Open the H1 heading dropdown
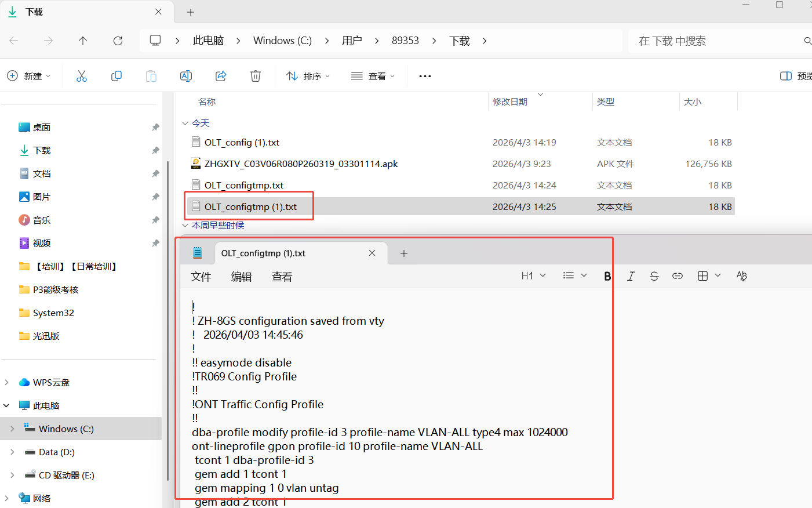This screenshot has height=508, width=812. click(x=533, y=276)
